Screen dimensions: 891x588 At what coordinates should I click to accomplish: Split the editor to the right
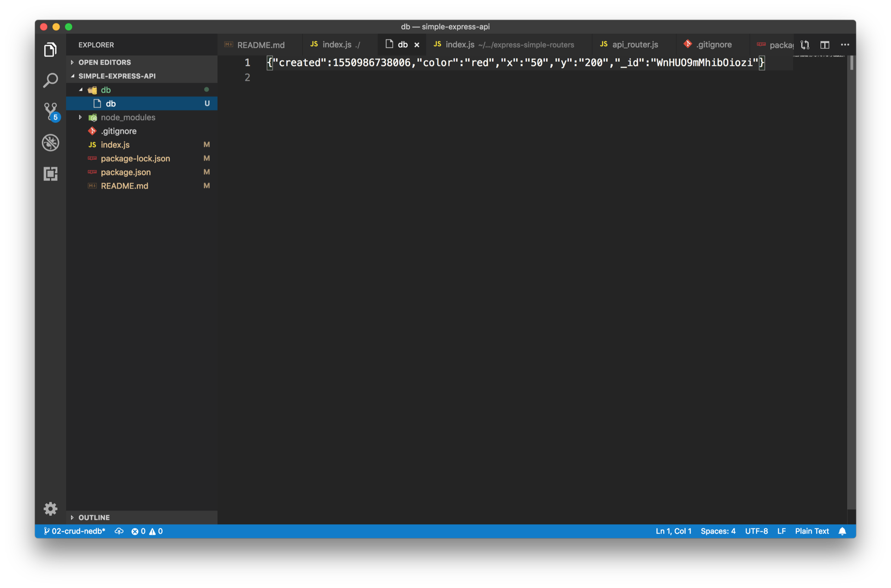pos(825,45)
